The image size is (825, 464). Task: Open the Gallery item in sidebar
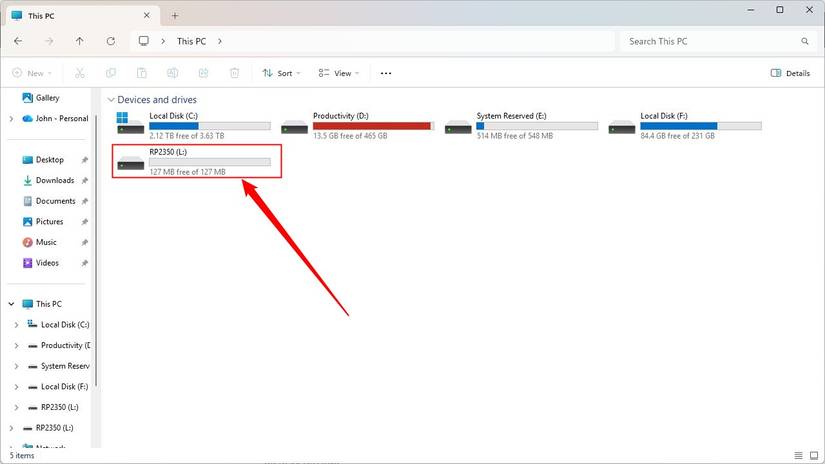coord(47,98)
